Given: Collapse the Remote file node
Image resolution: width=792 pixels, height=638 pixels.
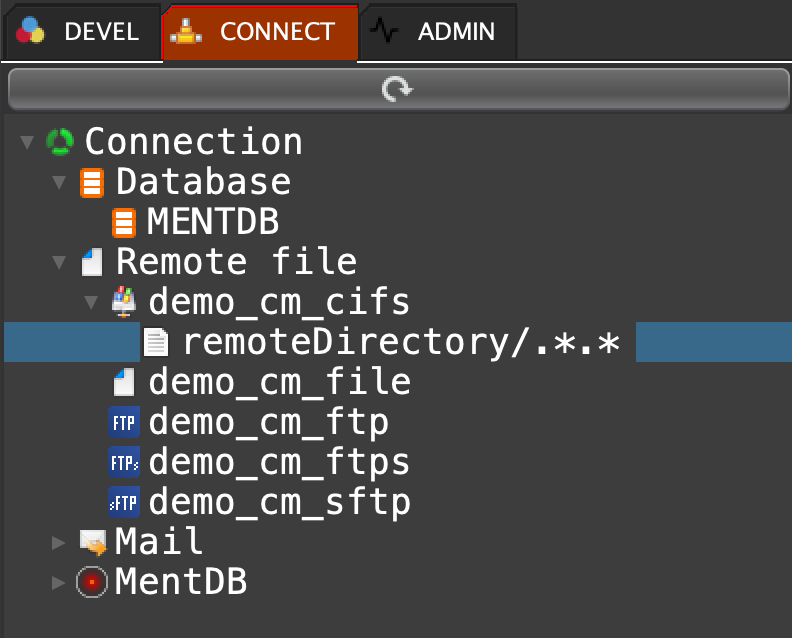Looking at the screenshot, I should pyautogui.click(x=59, y=262).
